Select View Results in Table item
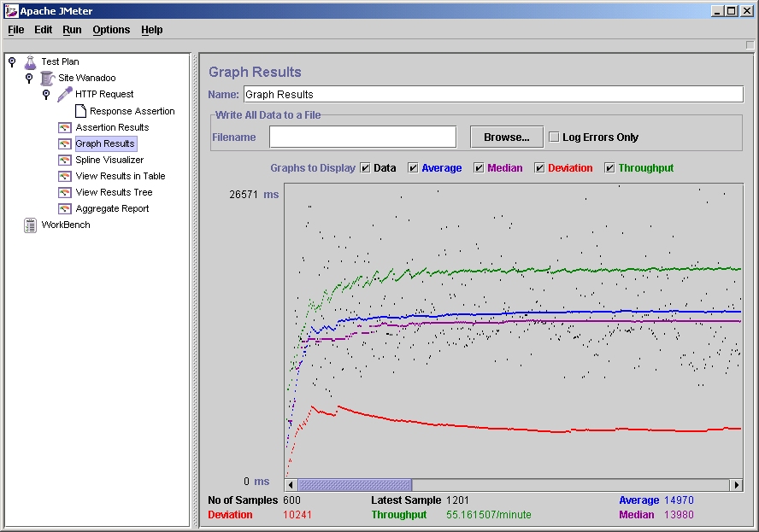Screen dimensions: 759x532 pyautogui.click(x=120, y=176)
